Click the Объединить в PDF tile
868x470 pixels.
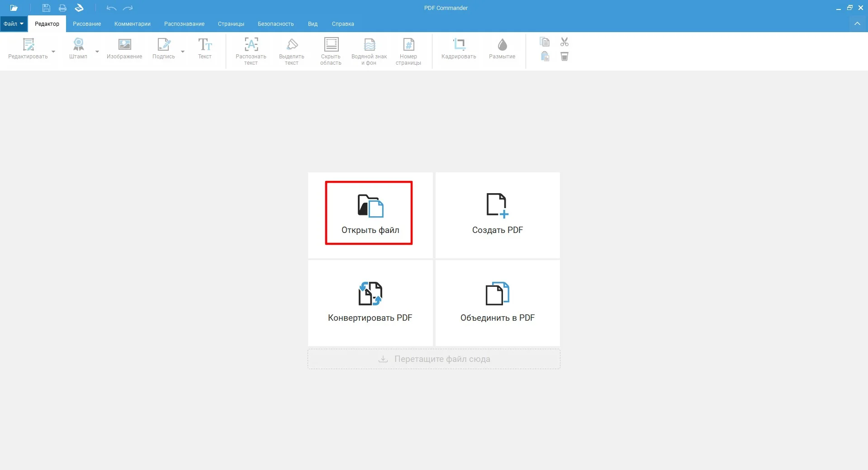[x=498, y=303]
